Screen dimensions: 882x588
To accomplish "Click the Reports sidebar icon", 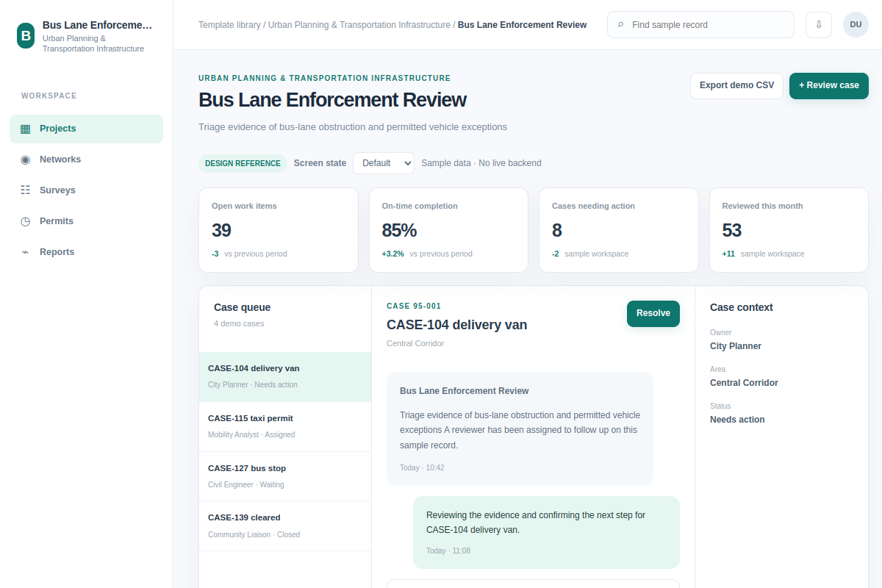I will click(x=26, y=252).
